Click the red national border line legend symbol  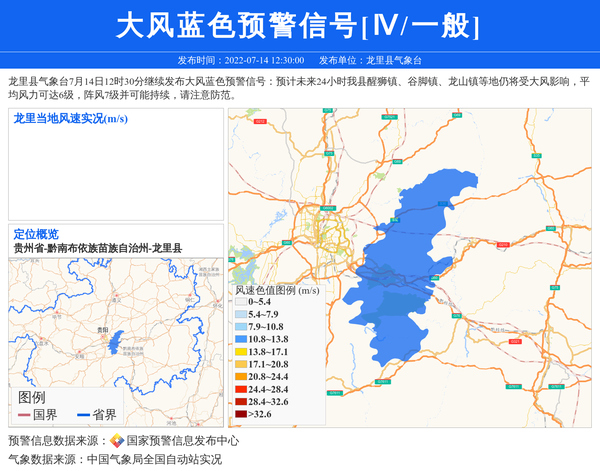pos(24,415)
